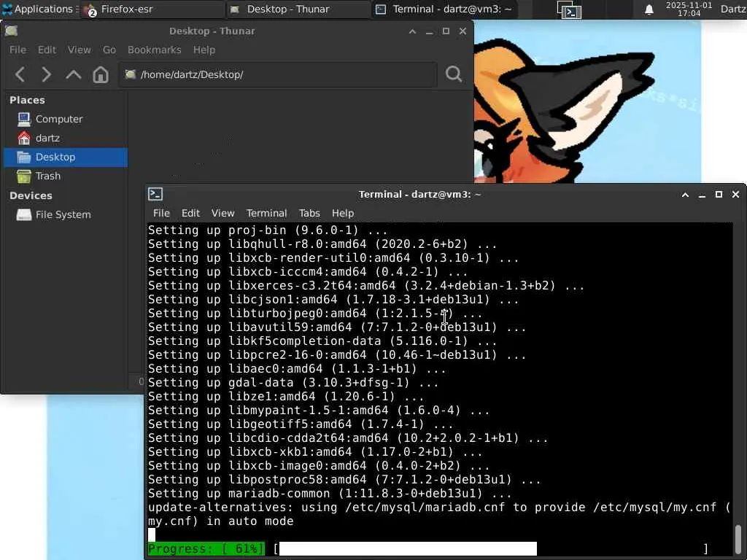Click the red house icon next to dartz
This screenshot has height=560, width=747.
coord(24,138)
